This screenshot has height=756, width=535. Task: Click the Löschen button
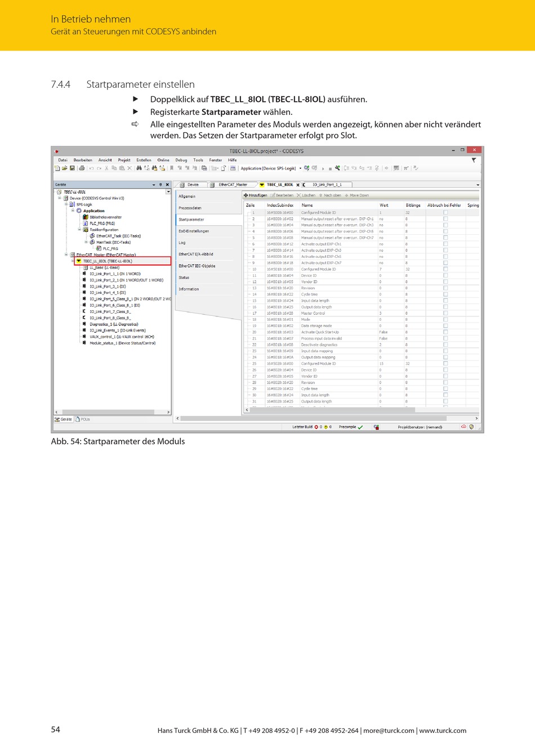(x=306, y=195)
